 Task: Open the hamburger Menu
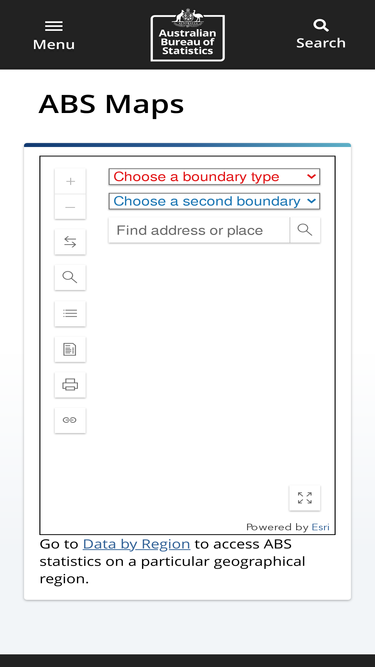[54, 35]
